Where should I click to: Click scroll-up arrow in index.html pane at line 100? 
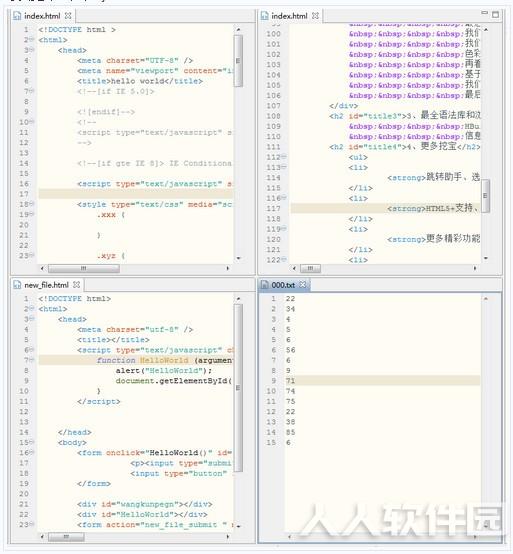click(x=486, y=30)
